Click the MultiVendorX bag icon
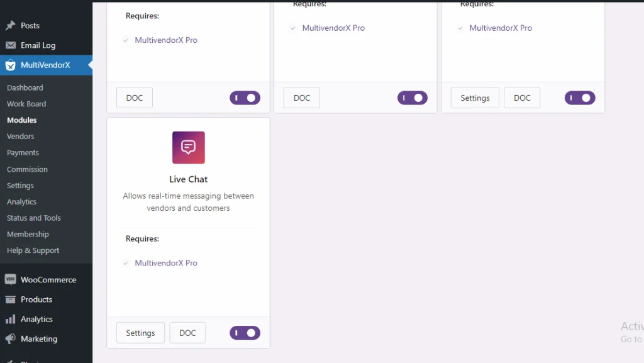Image resolution: width=644 pixels, height=363 pixels. click(10, 65)
